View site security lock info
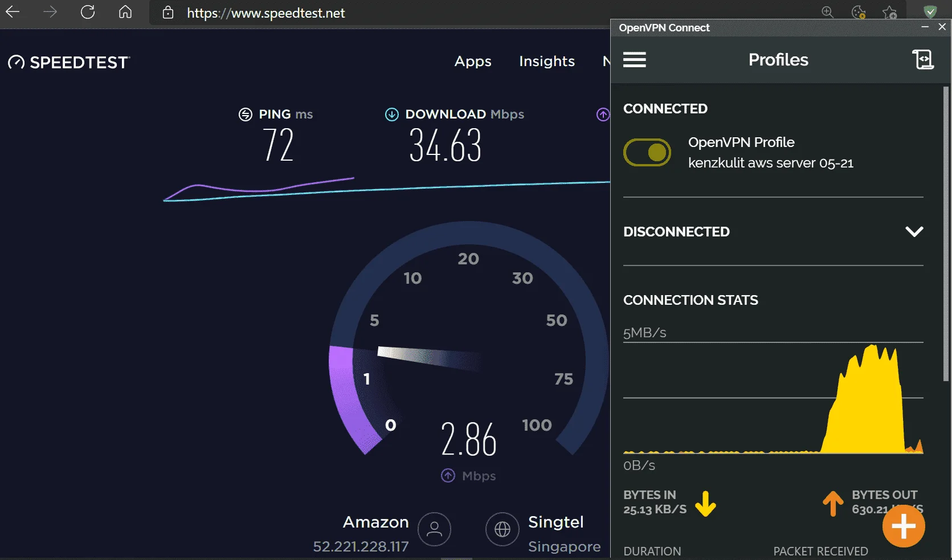Image resolution: width=952 pixels, height=560 pixels. pos(168,13)
